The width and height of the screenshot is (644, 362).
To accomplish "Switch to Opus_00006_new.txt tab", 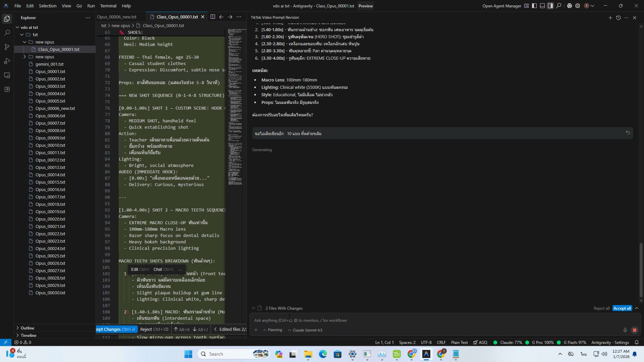I will pos(117,17).
